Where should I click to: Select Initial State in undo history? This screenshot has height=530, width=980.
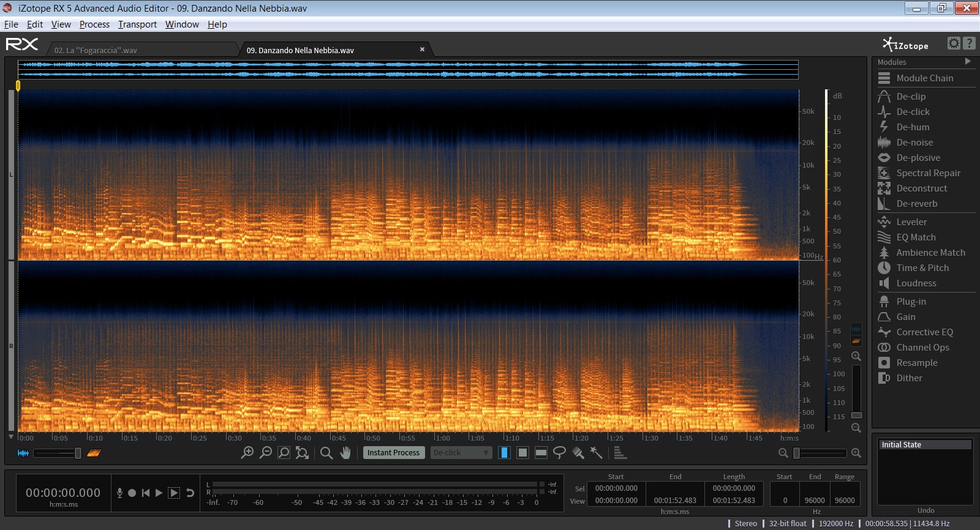coord(925,445)
